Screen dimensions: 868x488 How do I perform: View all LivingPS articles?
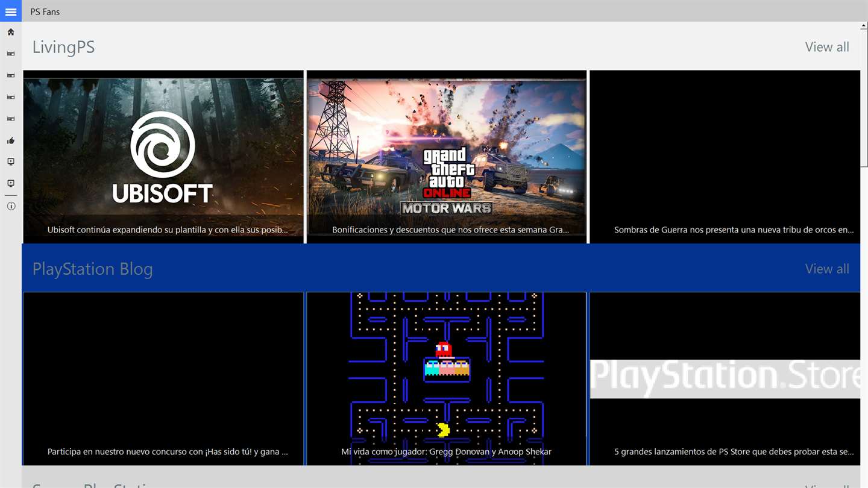827,47
